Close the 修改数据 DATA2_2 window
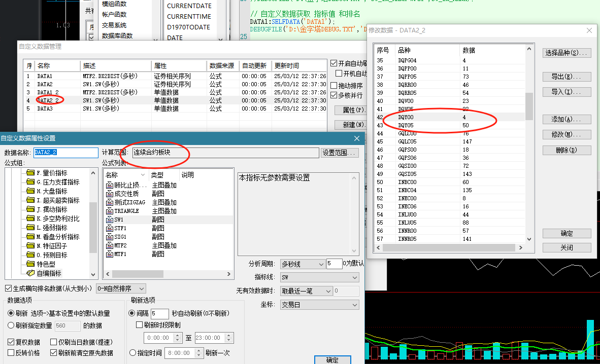This screenshot has width=600, height=364. point(589,30)
